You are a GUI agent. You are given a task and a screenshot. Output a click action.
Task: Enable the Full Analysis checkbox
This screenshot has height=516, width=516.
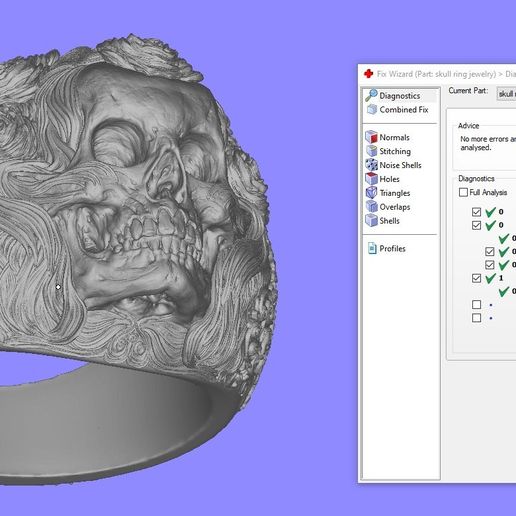click(x=463, y=192)
